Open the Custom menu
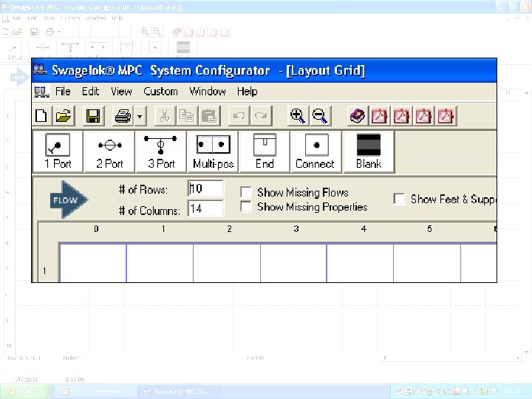 pos(160,92)
